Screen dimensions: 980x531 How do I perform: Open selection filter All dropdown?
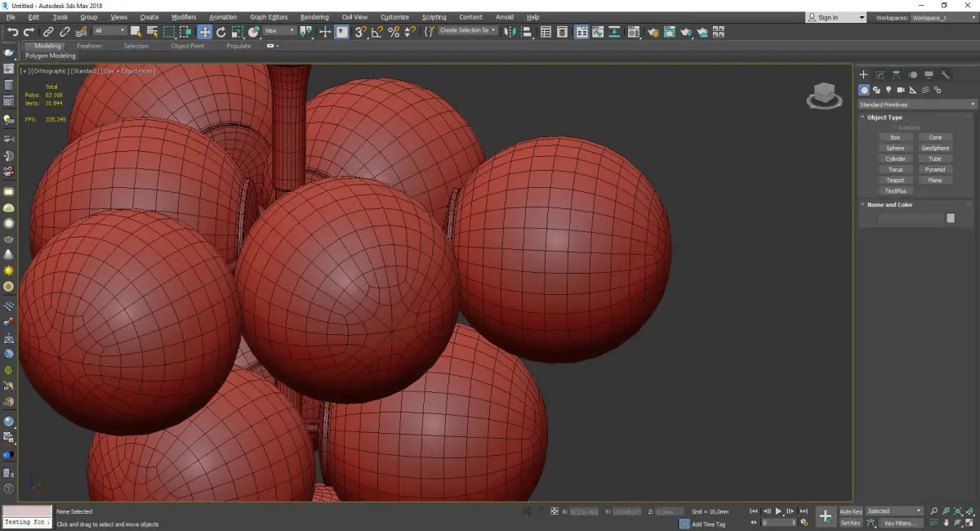[x=109, y=31]
